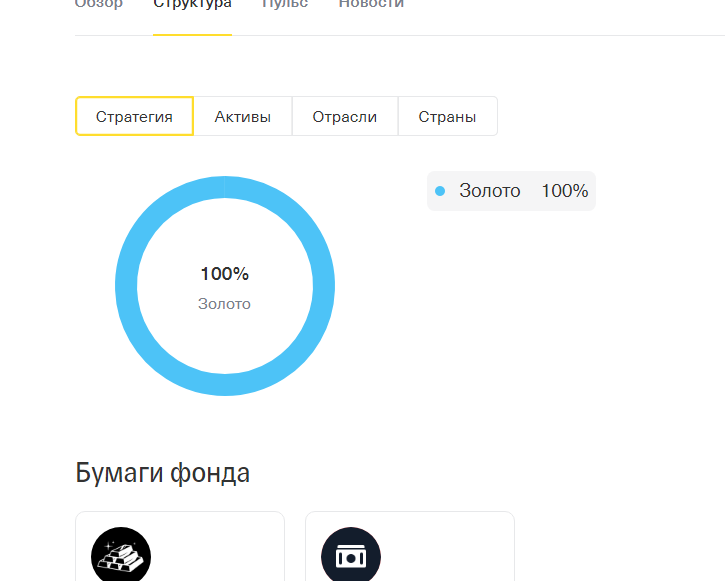725x581 pixels.
Task: Open the gold bars fund security icon
Action: (x=121, y=555)
